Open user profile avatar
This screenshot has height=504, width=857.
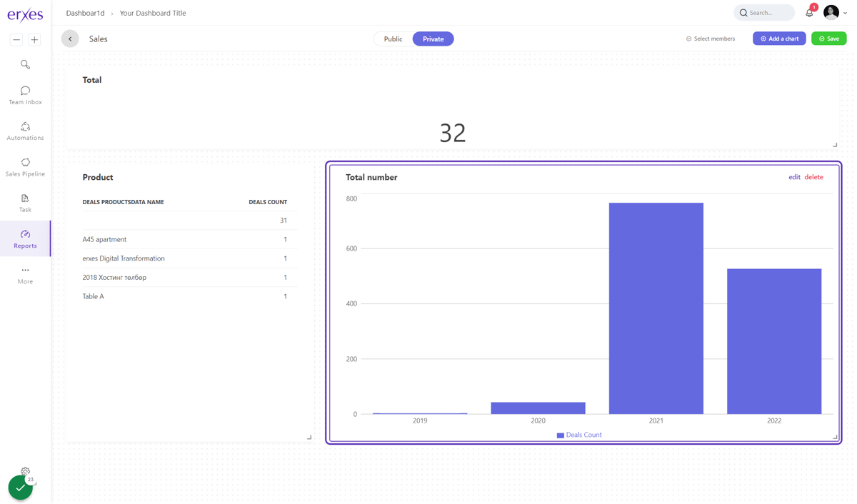pyautogui.click(x=831, y=12)
